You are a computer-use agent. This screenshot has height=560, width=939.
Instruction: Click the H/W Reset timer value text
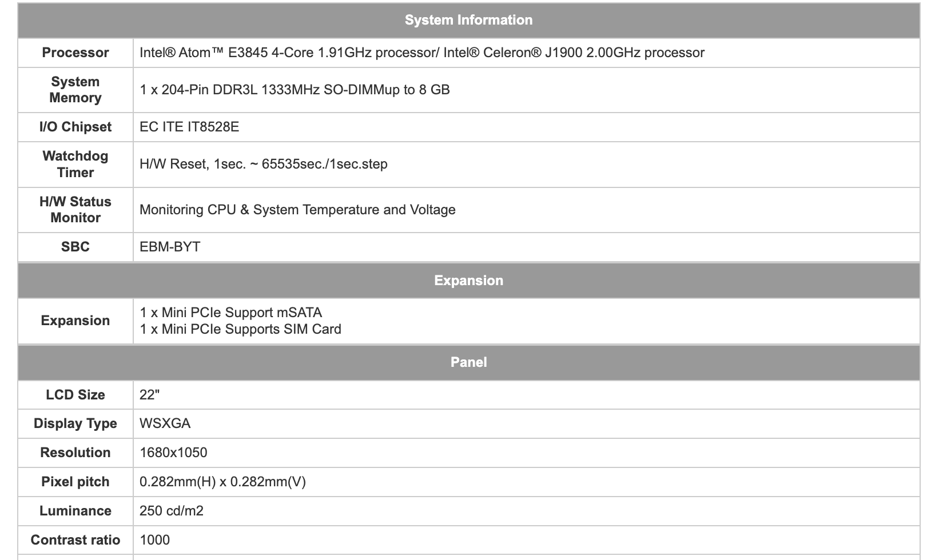[264, 164]
